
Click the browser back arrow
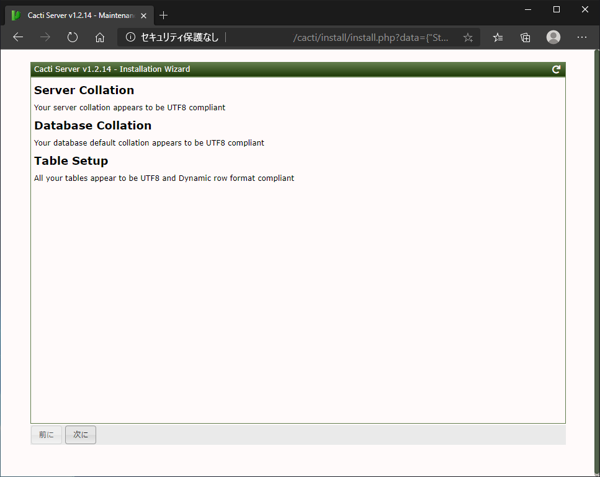18,37
